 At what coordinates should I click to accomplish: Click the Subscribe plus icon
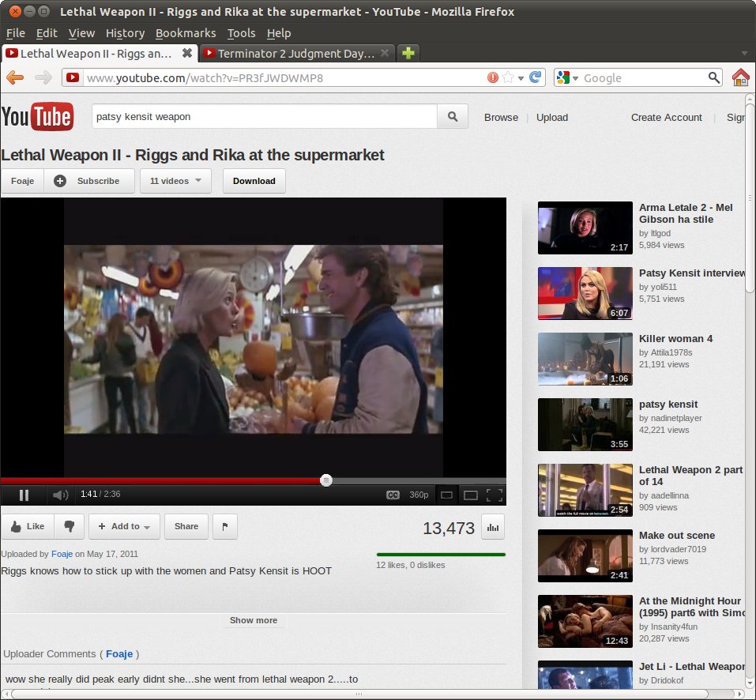pos(60,181)
